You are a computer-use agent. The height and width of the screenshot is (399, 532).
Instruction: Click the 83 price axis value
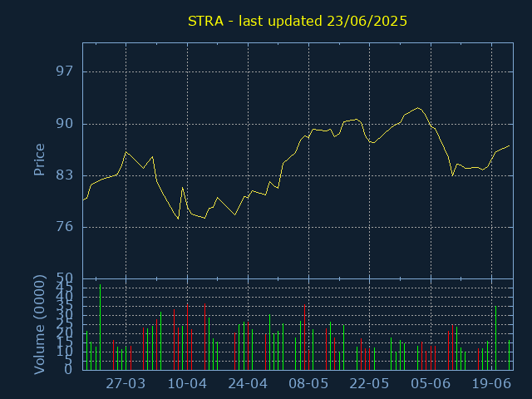pyautogui.click(x=65, y=175)
